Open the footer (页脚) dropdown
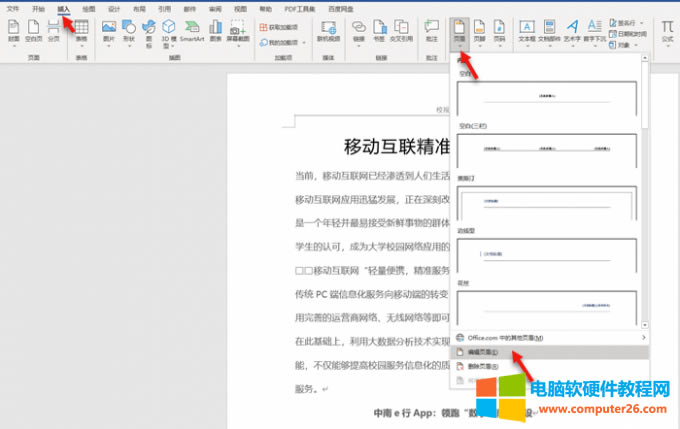680x429 pixels. click(x=480, y=31)
